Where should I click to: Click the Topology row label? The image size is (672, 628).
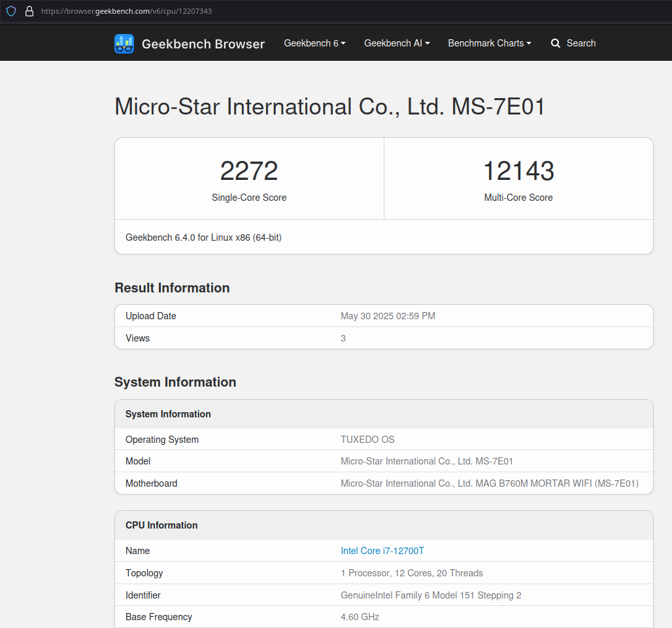click(x=144, y=573)
